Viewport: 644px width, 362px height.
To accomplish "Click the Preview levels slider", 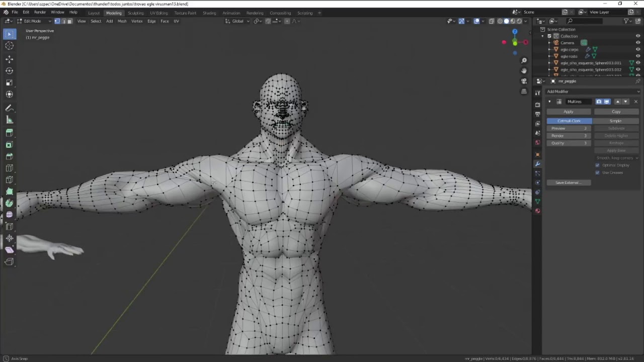I will tap(569, 128).
